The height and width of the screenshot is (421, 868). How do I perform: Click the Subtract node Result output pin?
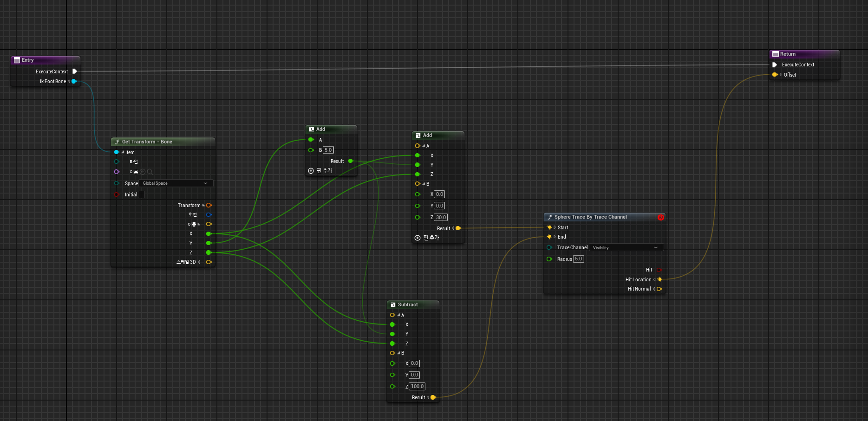(x=433, y=397)
